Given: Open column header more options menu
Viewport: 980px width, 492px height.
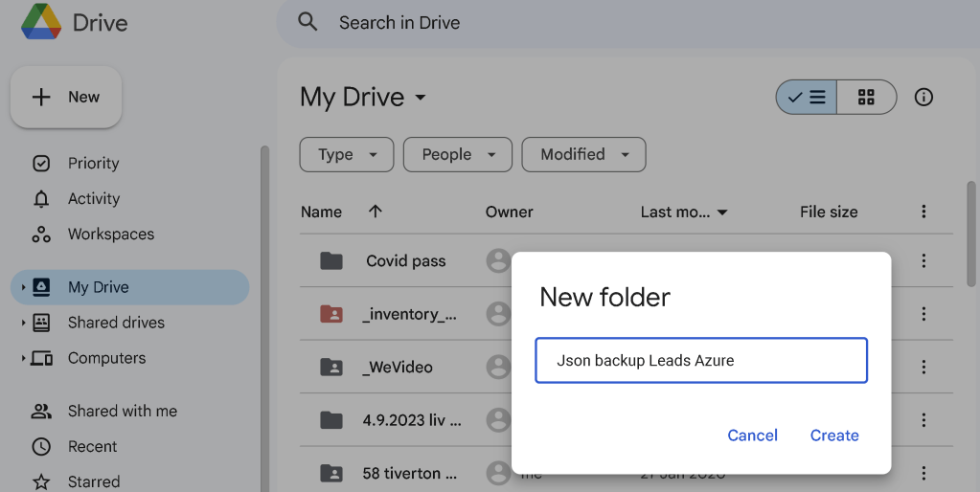Looking at the screenshot, I should [923, 212].
